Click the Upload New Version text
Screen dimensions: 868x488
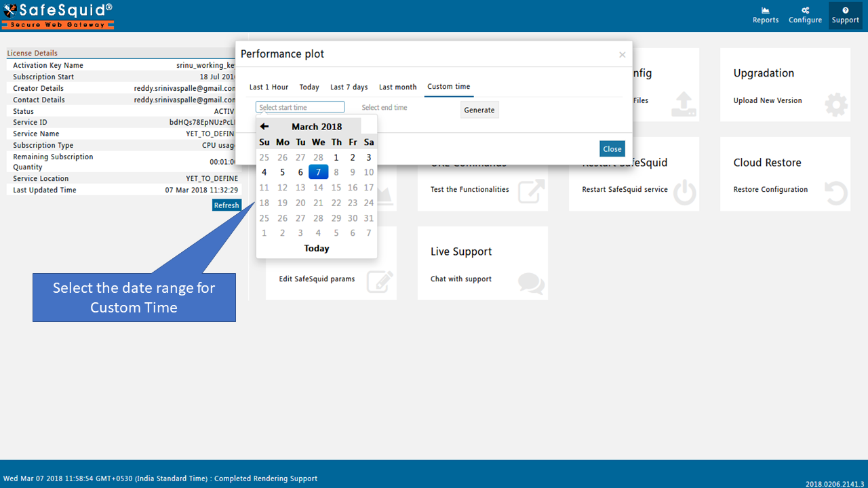point(768,100)
